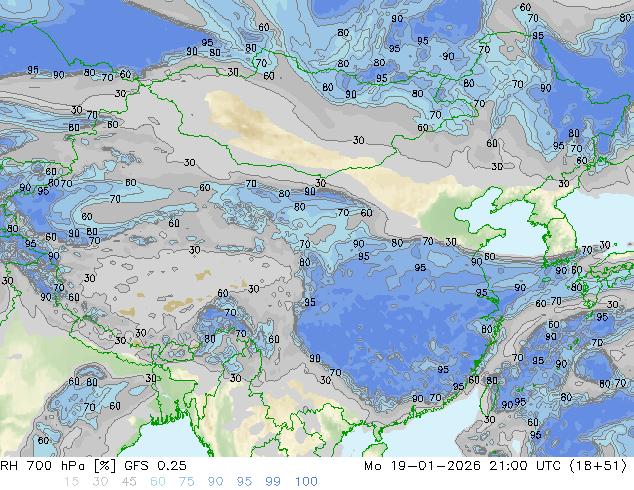The height and width of the screenshot is (490, 634).
Task: Click legend value 99 in the color scale
Action: point(273,482)
